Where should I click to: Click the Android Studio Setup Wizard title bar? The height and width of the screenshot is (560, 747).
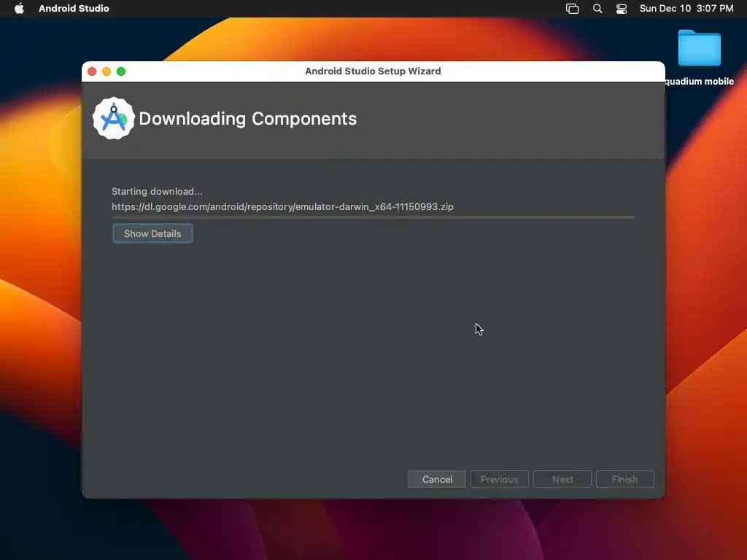click(x=373, y=71)
